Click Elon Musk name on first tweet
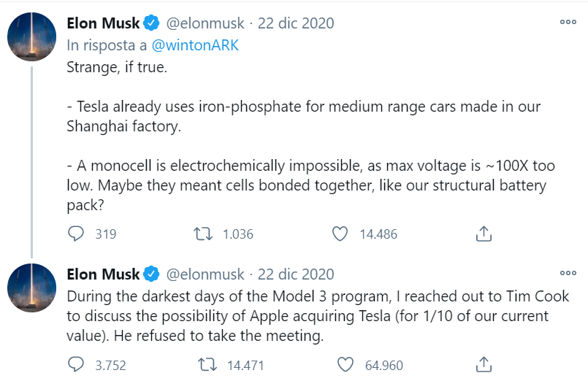Screen dimensions: 588x381 [103, 23]
